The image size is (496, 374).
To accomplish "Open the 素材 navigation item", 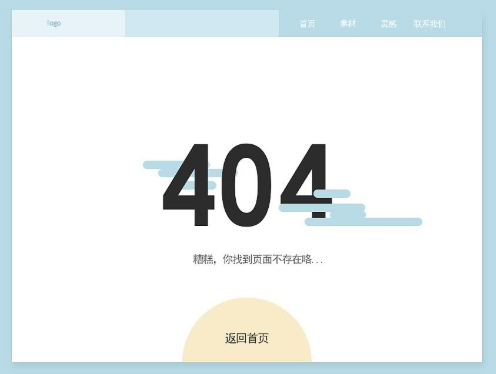I will tap(348, 23).
